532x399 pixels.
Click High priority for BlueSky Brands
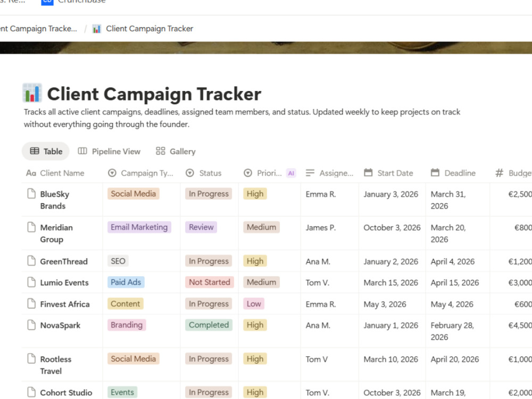[255, 194]
